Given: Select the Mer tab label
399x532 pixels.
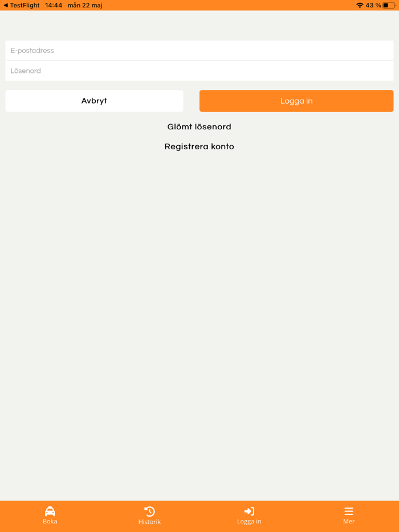Looking at the screenshot, I should click(x=349, y=522).
